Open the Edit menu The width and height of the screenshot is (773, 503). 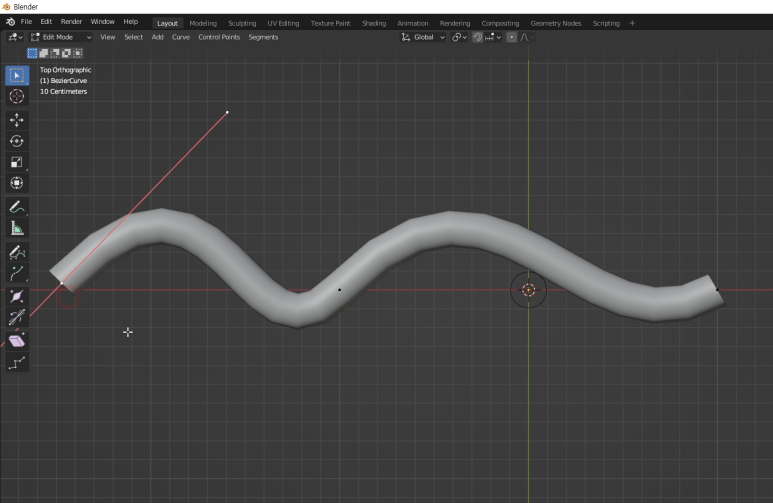click(46, 22)
